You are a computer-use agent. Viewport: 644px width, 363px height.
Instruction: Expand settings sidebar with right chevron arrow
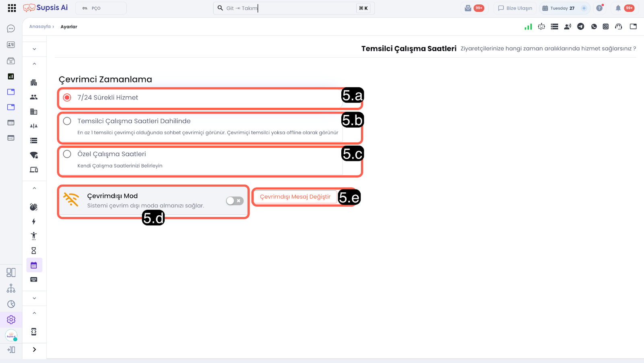(x=34, y=349)
